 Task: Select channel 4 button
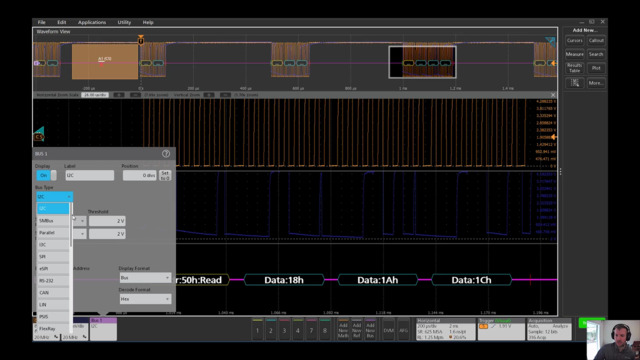298,330
